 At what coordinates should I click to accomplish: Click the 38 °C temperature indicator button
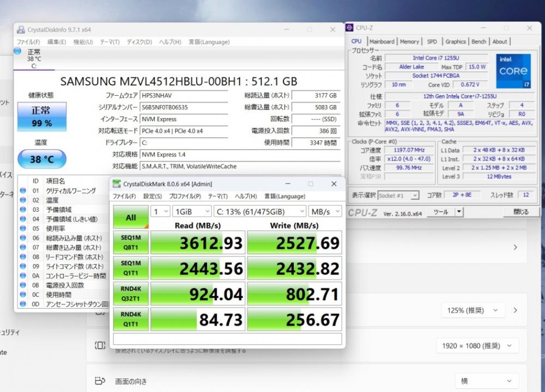tap(41, 160)
